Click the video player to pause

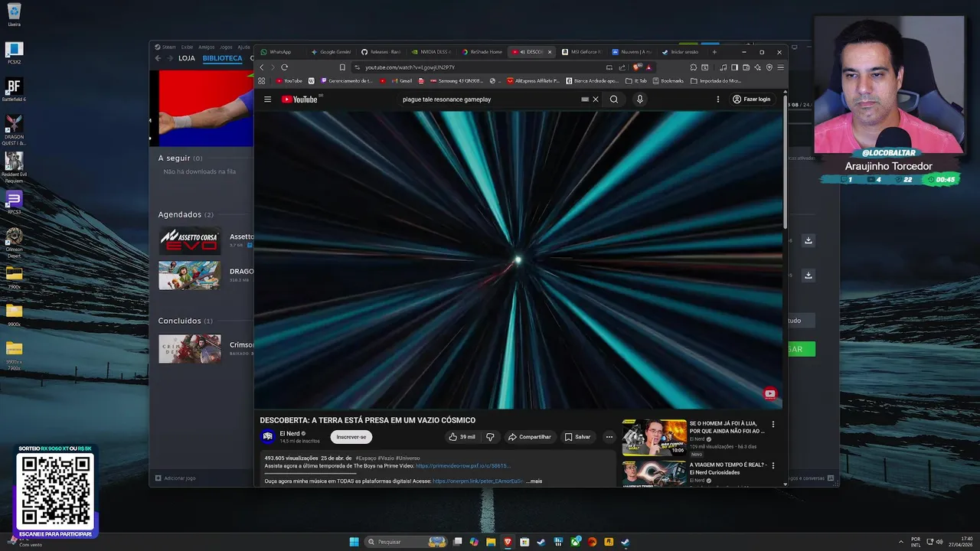518,260
